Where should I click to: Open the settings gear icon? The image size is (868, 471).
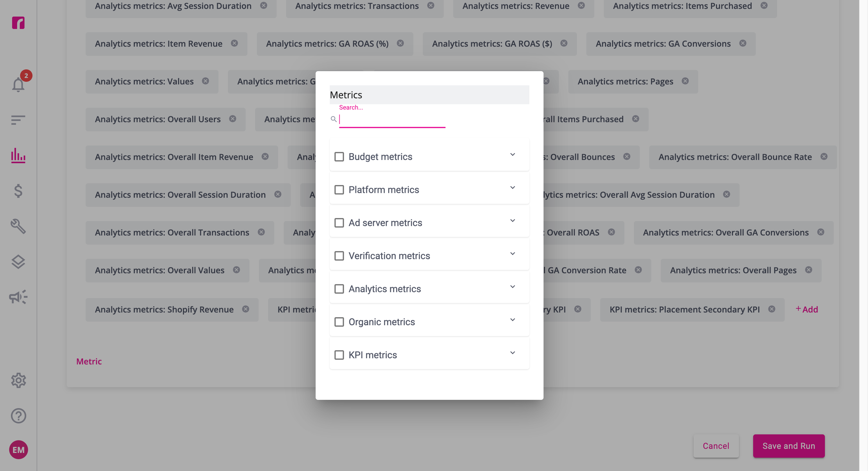(18, 381)
